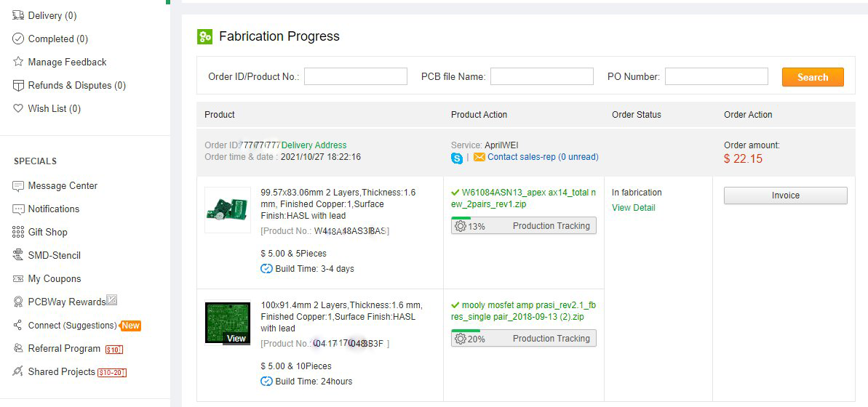Focus the PO Number field
This screenshot has height=407, width=868.
tap(717, 77)
